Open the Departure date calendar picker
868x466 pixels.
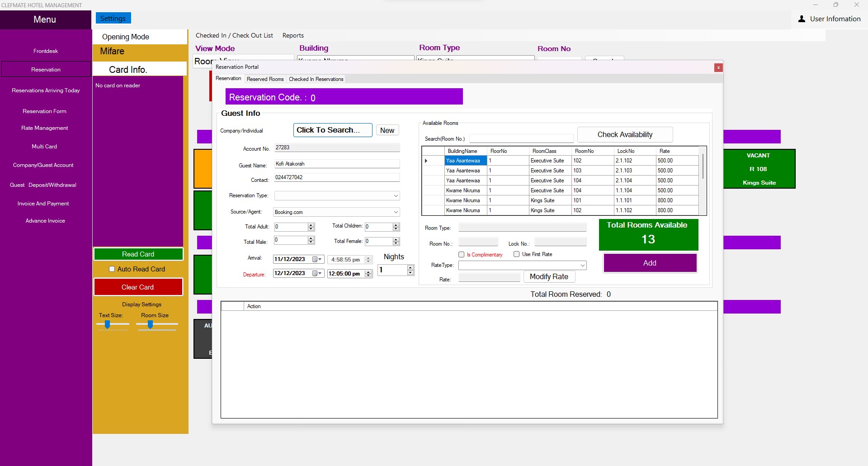(317, 273)
